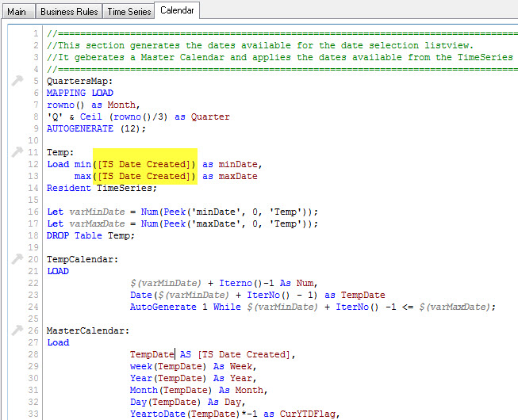Switch to the Main script tab
Viewport: 518px width, 420px height.
(x=17, y=12)
